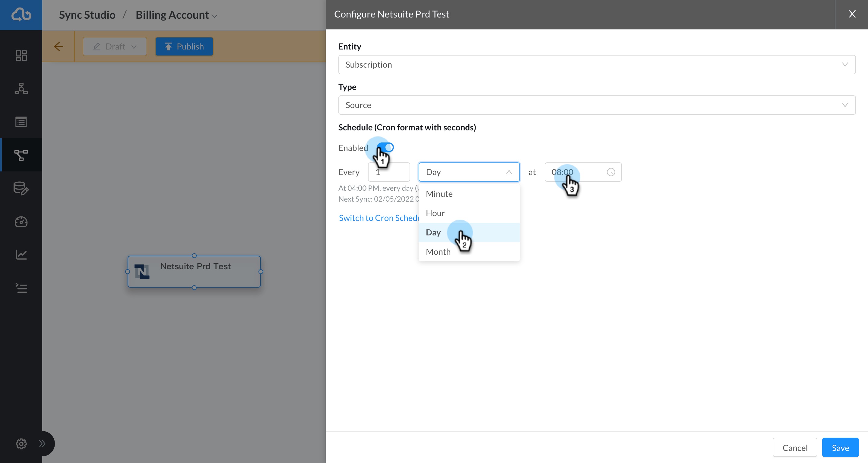Click the Sync Studio breadcrumb
This screenshot has width=868, height=463.
pyautogui.click(x=87, y=15)
